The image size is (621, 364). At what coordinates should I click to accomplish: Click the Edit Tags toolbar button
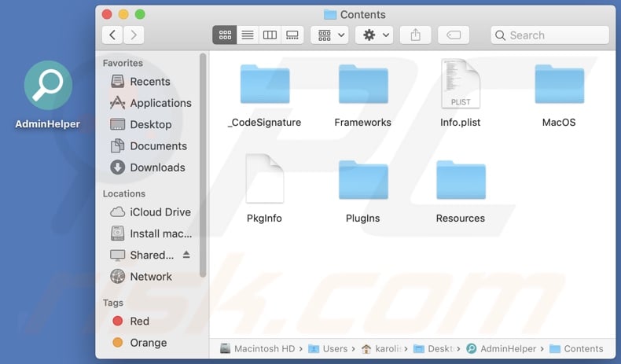pyautogui.click(x=454, y=35)
